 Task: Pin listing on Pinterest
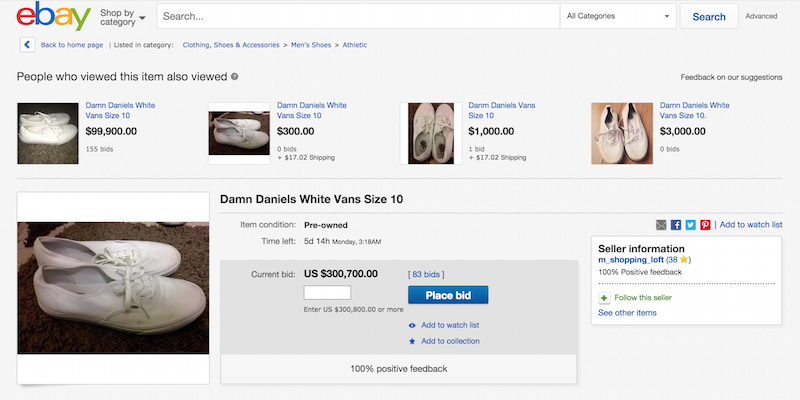705,225
